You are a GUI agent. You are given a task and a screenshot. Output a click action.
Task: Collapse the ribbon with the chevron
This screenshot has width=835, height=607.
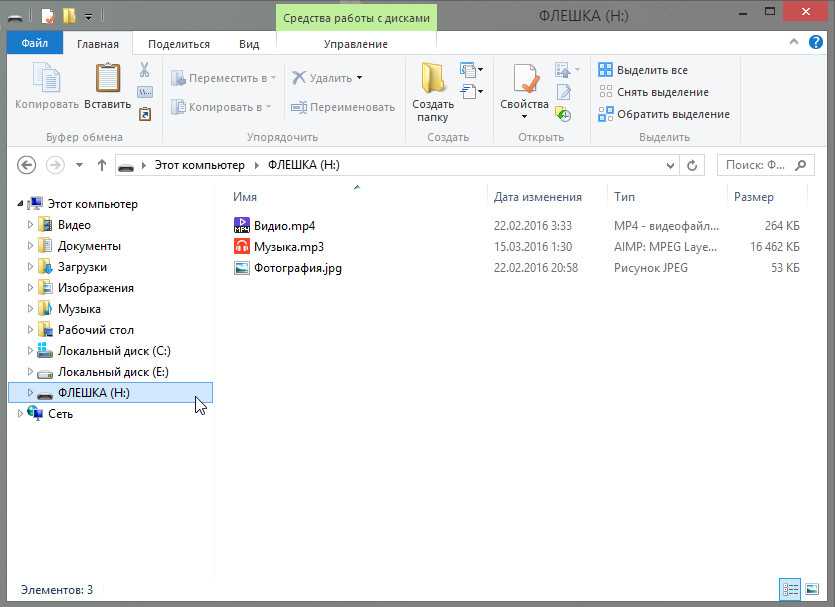tap(794, 42)
